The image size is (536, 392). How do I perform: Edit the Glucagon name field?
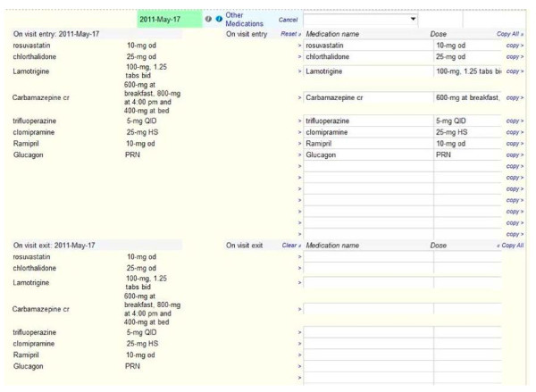368,154
